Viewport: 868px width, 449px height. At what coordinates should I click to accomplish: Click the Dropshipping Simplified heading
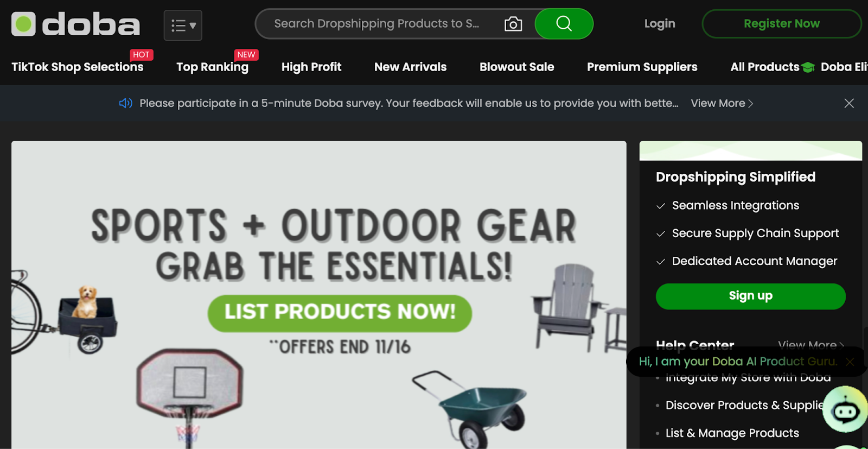(735, 177)
